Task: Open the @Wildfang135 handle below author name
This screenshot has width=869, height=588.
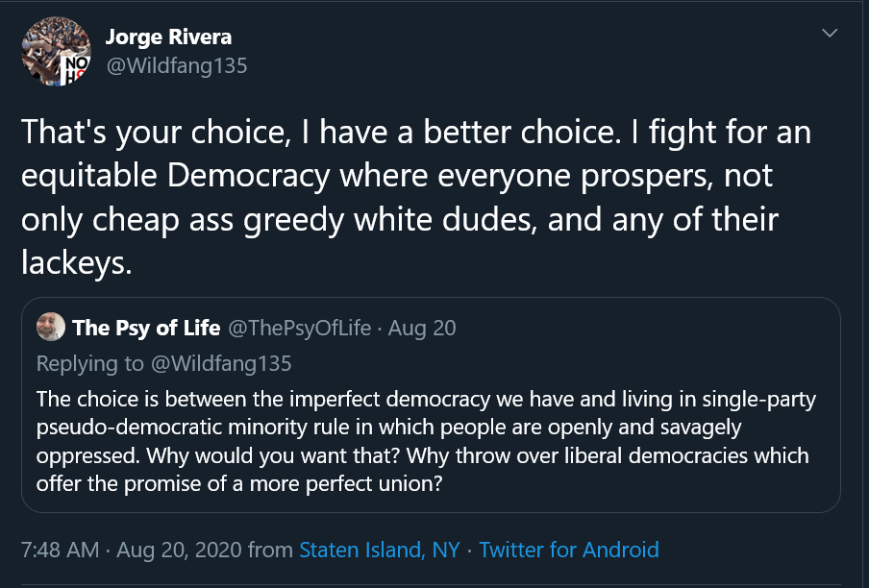Action: coord(177,65)
